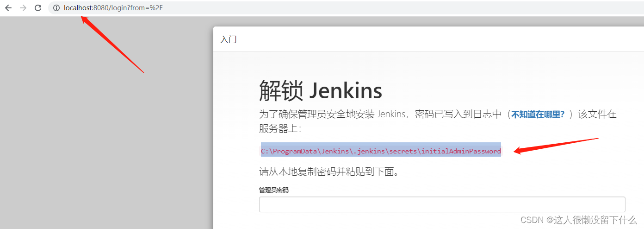Click the browser back arrow

(8, 8)
